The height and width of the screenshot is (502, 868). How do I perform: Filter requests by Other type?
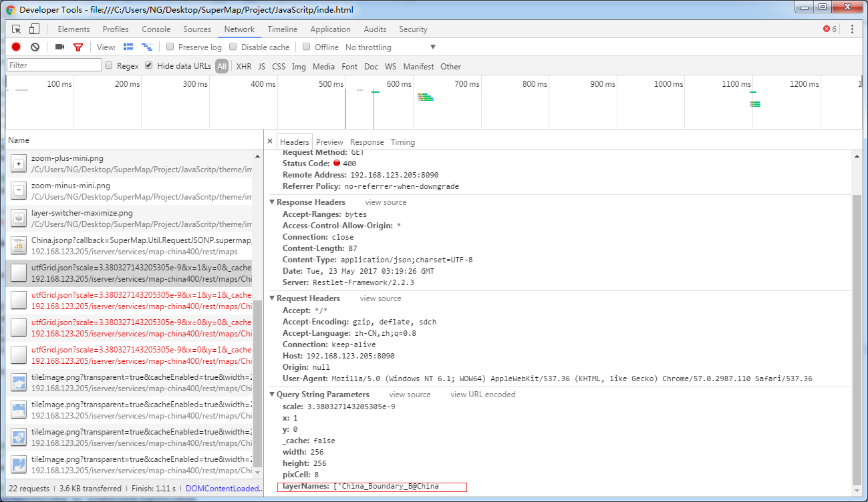(x=450, y=66)
